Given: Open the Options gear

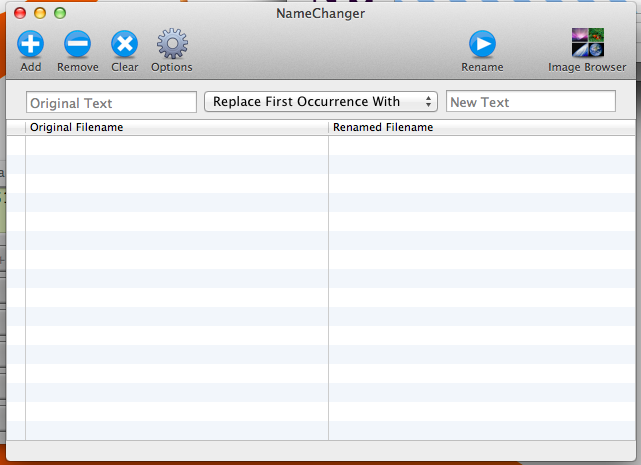Looking at the screenshot, I should [171, 44].
